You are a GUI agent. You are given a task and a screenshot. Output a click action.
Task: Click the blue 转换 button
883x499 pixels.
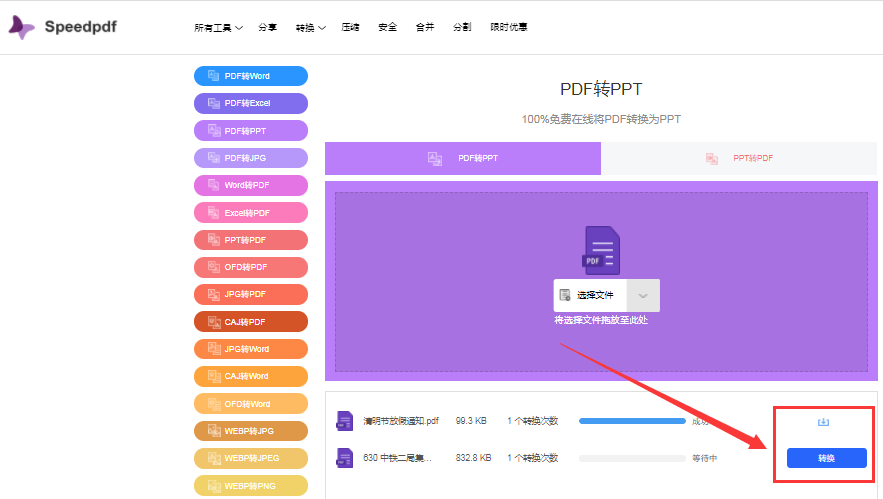pos(826,458)
